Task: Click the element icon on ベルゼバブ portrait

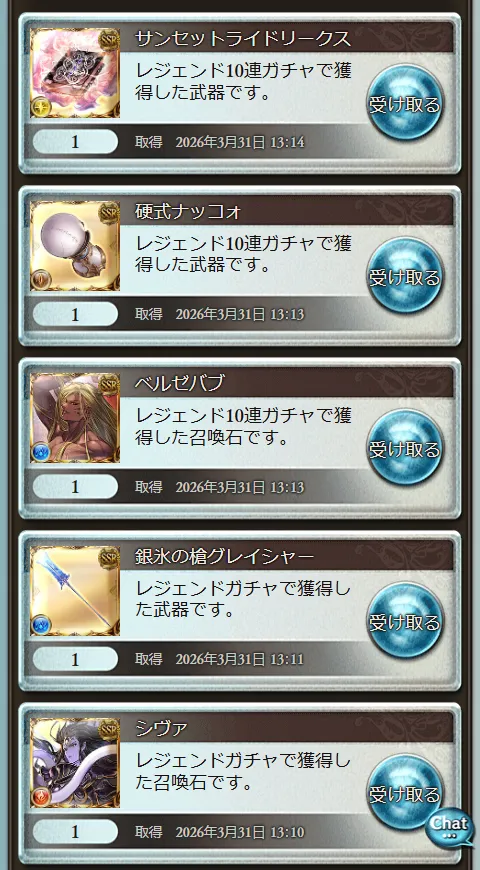Action: 42,452
